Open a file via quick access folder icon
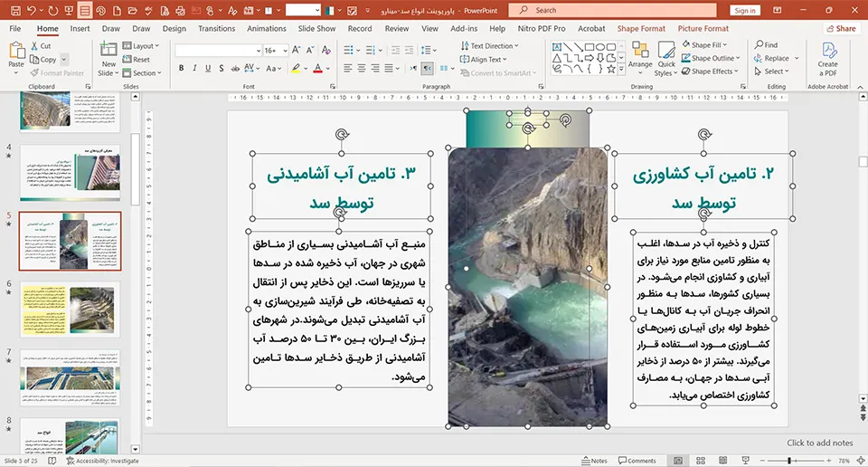 click(132, 11)
